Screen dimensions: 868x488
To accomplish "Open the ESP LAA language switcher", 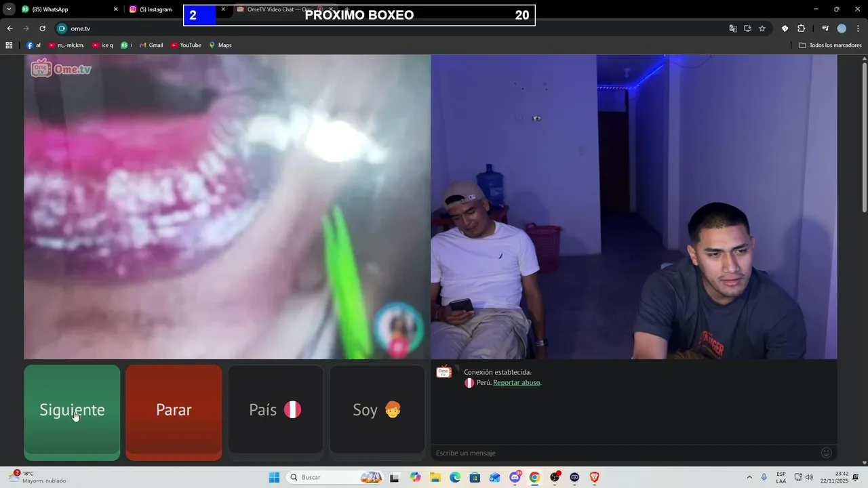I will [x=781, y=477].
